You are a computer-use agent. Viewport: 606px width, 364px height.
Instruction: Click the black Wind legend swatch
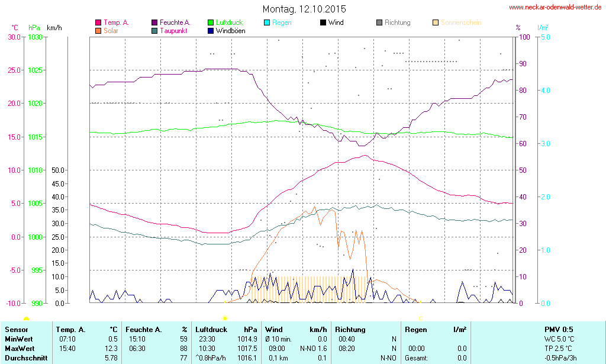(323, 23)
